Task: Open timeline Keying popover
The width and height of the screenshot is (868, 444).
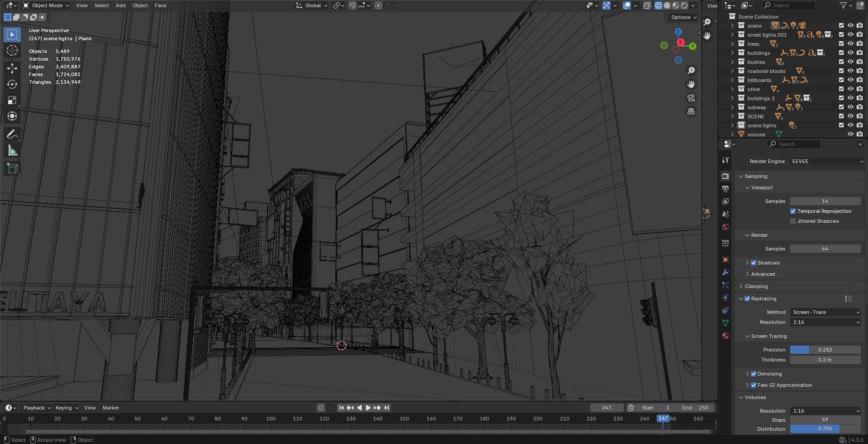Action: pyautogui.click(x=66, y=408)
